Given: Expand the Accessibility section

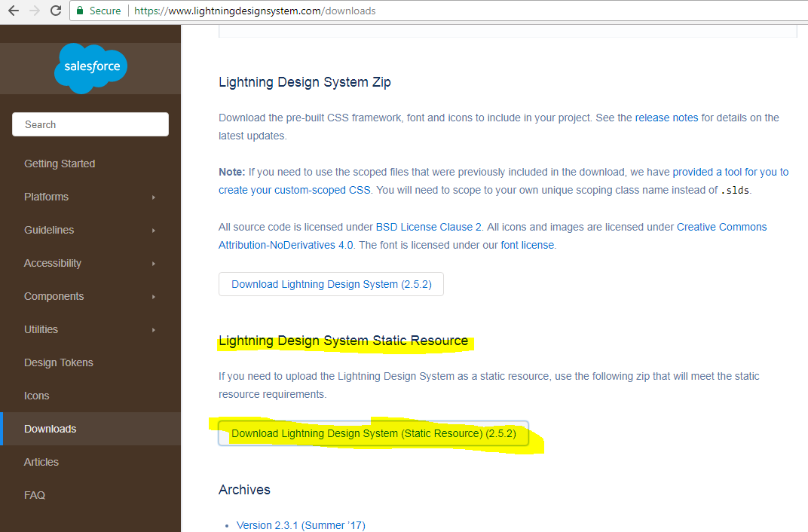Looking at the screenshot, I should click(x=53, y=263).
